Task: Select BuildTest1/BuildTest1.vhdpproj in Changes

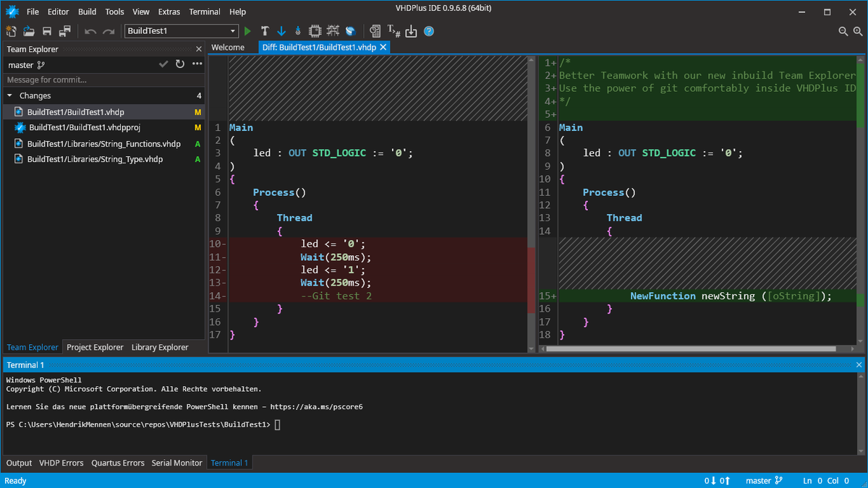Action: 103,127
